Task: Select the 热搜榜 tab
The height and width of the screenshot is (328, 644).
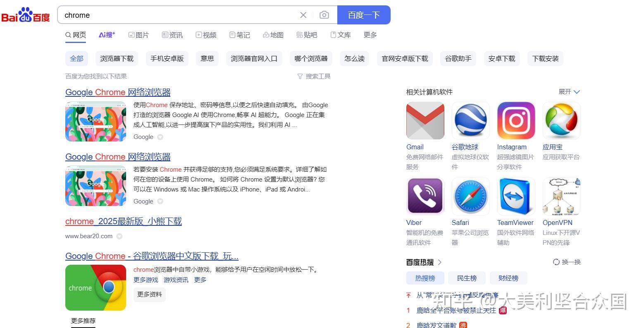Action: (425, 278)
